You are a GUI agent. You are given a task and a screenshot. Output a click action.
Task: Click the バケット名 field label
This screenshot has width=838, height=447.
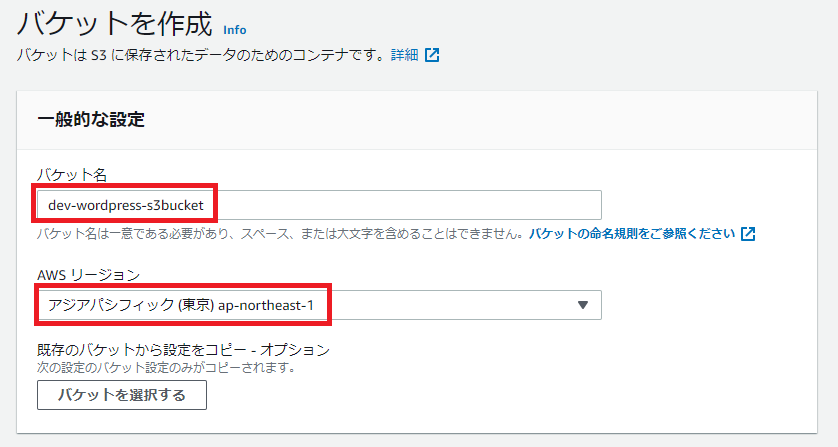click(x=72, y=175)
